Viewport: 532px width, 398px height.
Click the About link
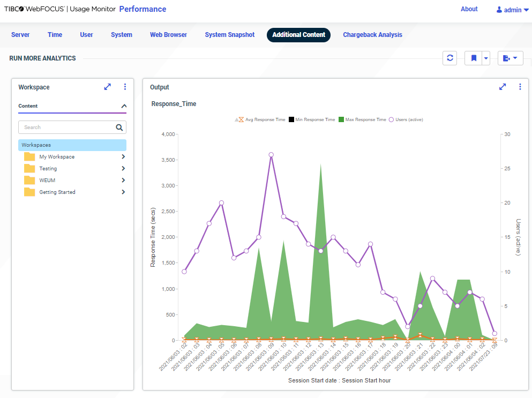[x=469, y=9]
